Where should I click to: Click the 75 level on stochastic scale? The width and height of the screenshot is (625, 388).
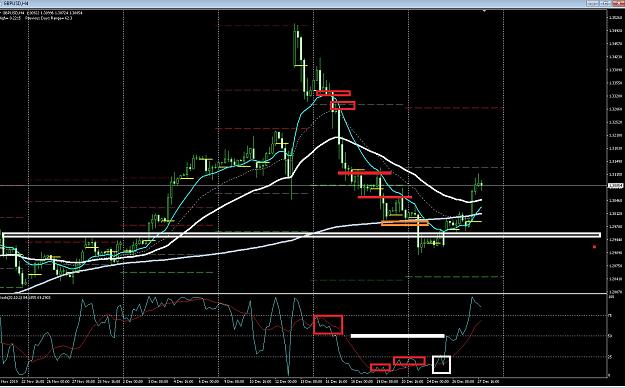[x=610, y=315]
